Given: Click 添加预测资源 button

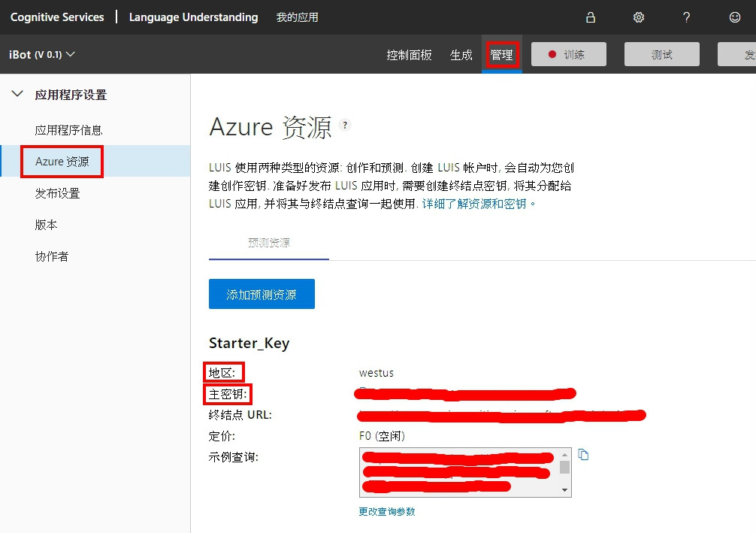Looking at the screenshot, I should click(x=262, y=294).
